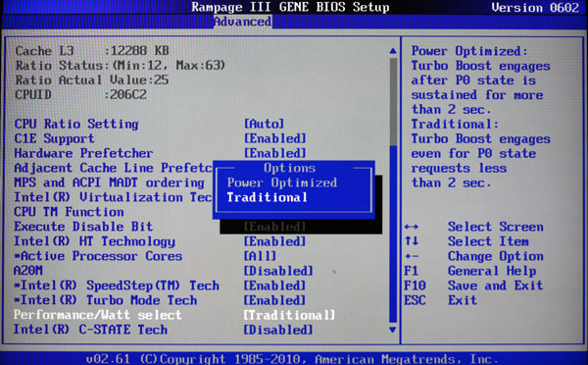Select the Advanced tab
588x365 pixels.
(243, 22)
